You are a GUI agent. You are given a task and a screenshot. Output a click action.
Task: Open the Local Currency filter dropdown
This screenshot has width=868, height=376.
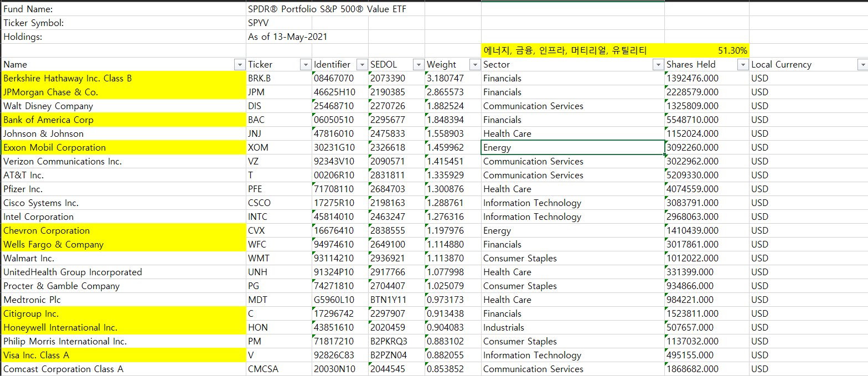pyautogui.click(x=862, y=65)
